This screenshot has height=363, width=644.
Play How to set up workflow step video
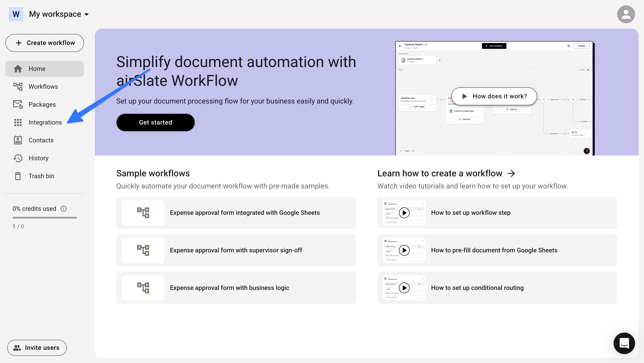point(404,213)
